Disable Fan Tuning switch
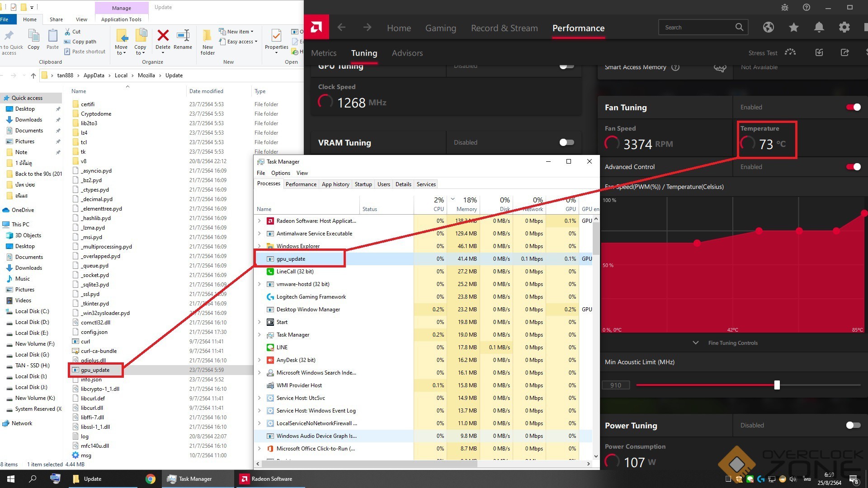The width and height of the screenshot is (868, 488). [854, 107]
